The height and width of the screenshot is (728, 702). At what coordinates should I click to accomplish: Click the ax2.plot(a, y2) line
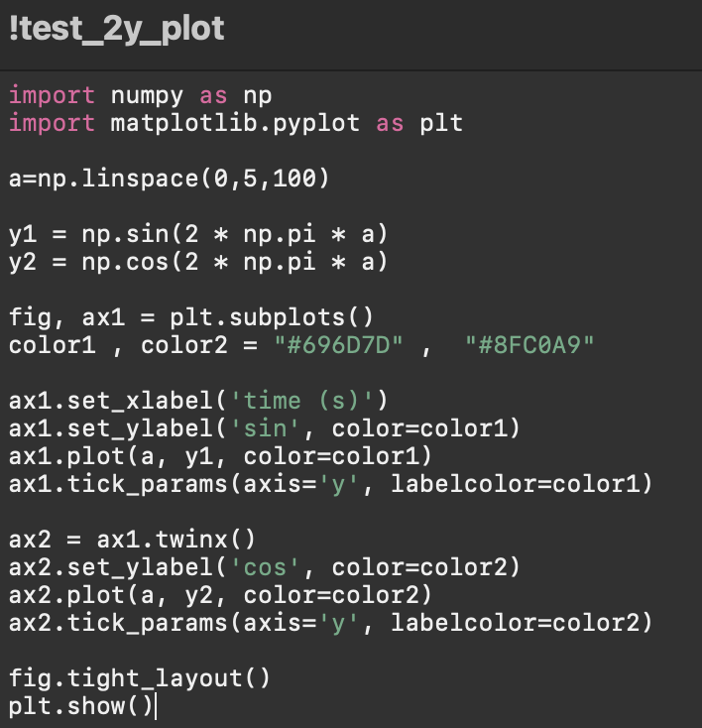(x=220, y=595)
